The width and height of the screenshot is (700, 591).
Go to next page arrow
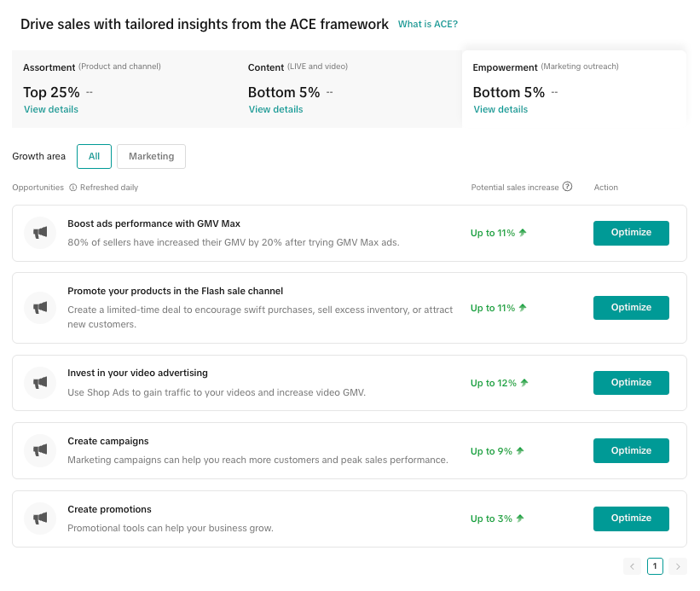(677, 566)
